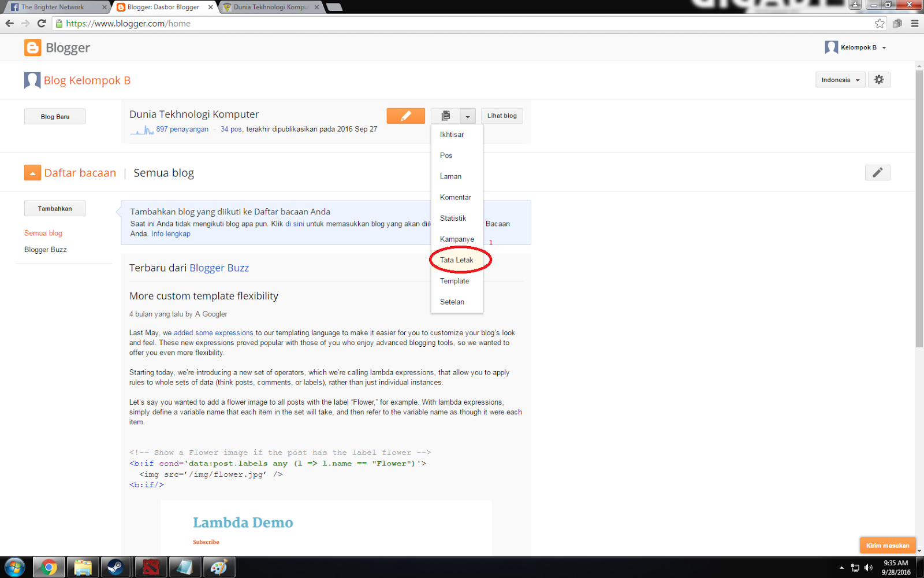Close the Dunia Tekhnologi Komputer tab
The width and height of the screenshot is (924, 578).
point(316,7)
